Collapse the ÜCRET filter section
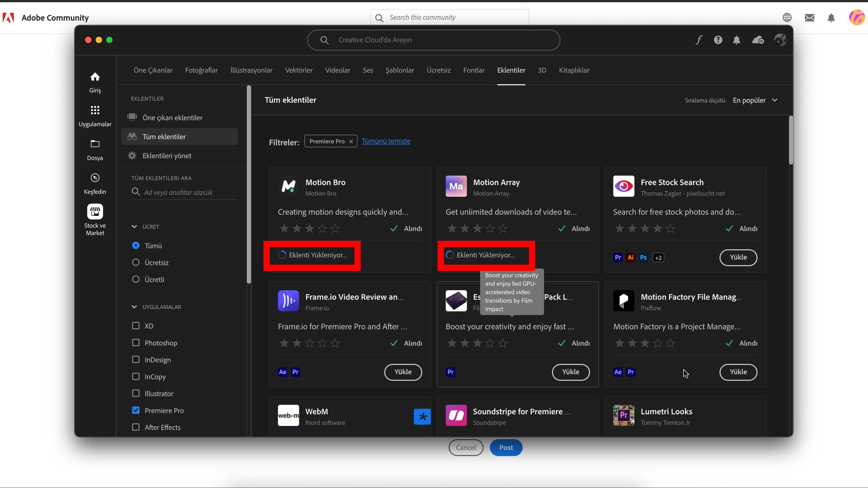The width and height of the screenshot is (868, 488). point(134,227)
